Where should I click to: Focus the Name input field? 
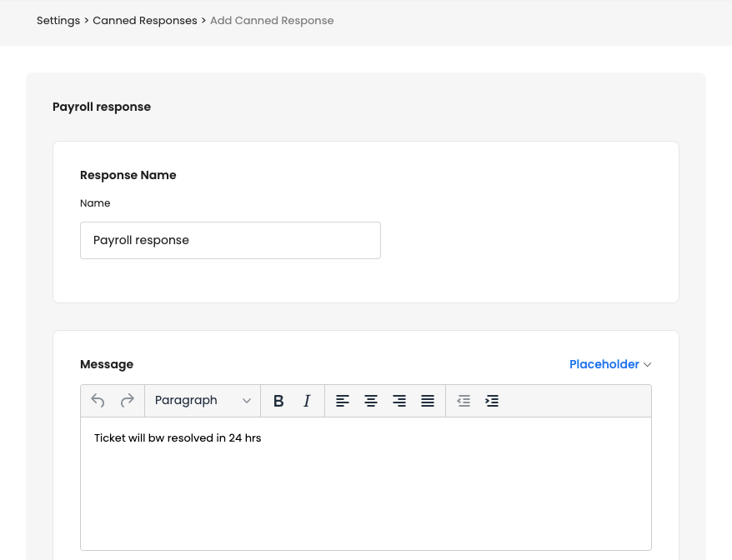pos(230,240)
